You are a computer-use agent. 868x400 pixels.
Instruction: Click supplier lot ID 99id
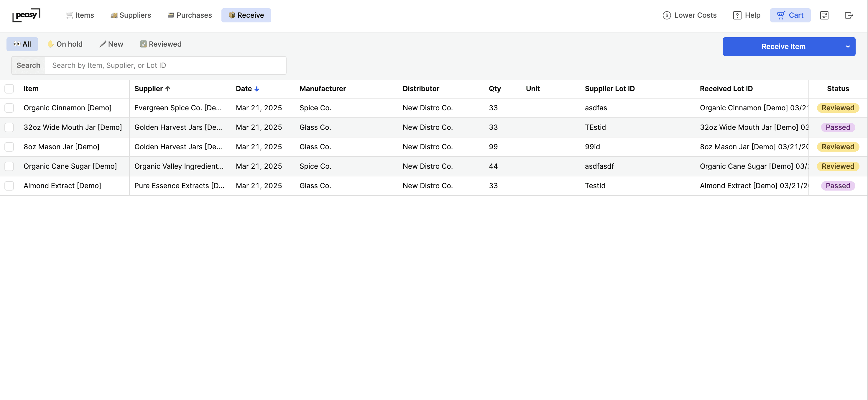point(592,147)
